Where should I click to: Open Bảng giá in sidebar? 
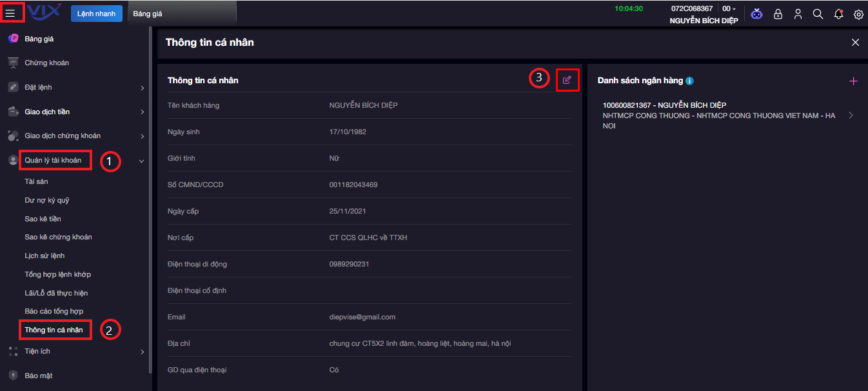(x=39, y=39)
